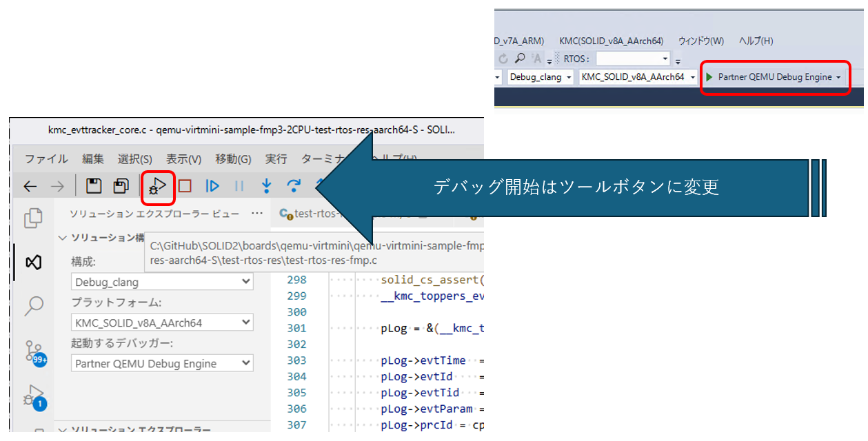Open the ヘルプ(H) menu
The image size is (868, 441).
(x=755, y=41)
